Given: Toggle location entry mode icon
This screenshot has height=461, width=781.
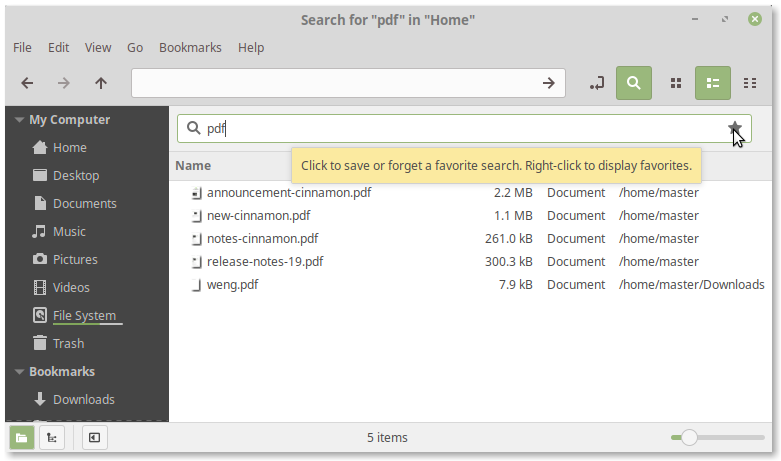Looking at the screenshot, I should 597,83.
